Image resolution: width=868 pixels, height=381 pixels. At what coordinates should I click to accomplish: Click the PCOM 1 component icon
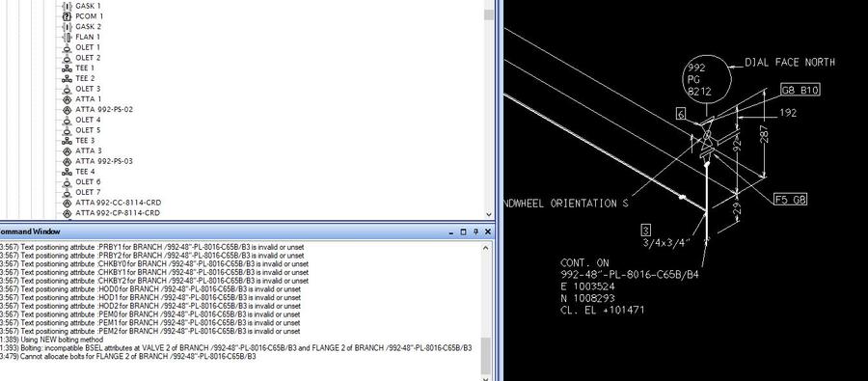[67, 16]
